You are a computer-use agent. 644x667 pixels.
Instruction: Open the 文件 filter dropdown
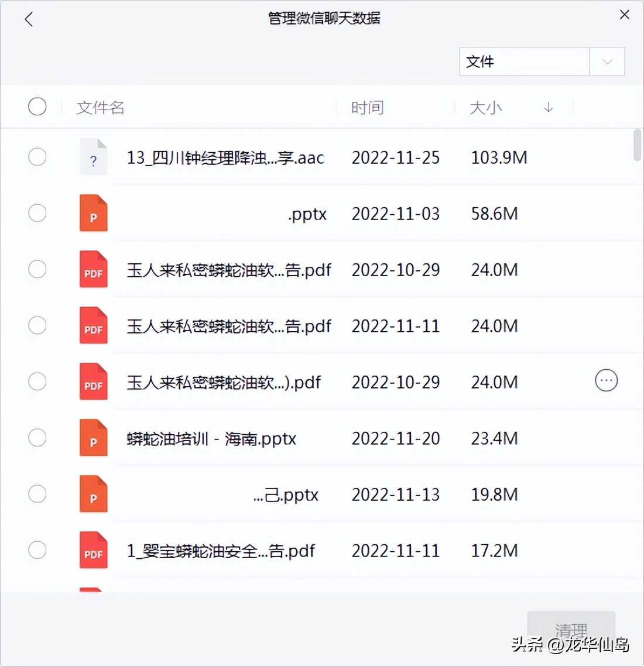point(607,61)
